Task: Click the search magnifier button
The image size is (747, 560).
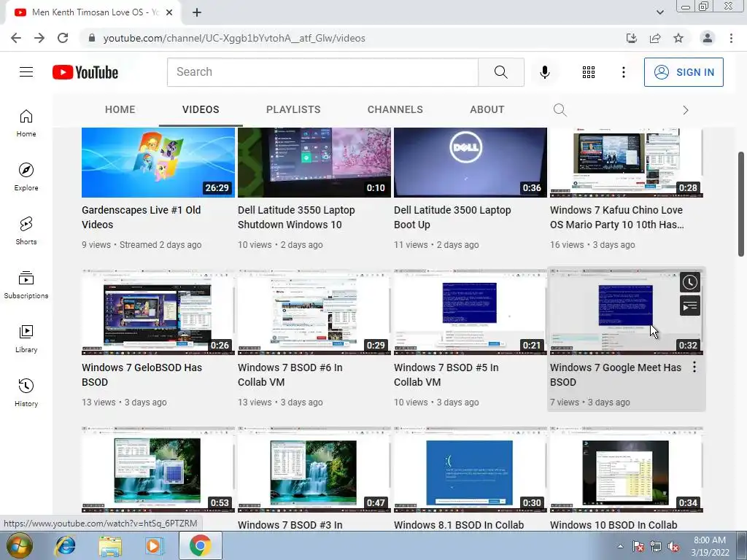Action: point(500,72)
